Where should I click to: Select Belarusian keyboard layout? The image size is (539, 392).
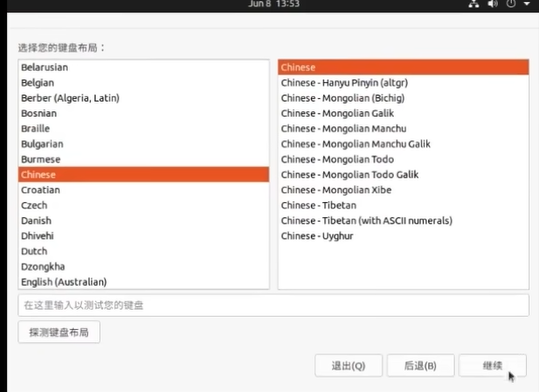[144, 67]
